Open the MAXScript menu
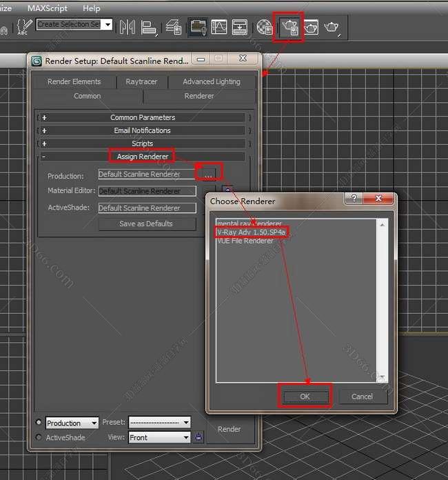 click(47, 8)
